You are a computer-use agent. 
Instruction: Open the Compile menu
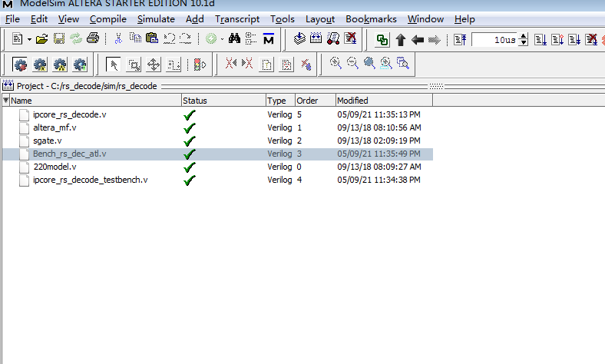tap(108, 19)
